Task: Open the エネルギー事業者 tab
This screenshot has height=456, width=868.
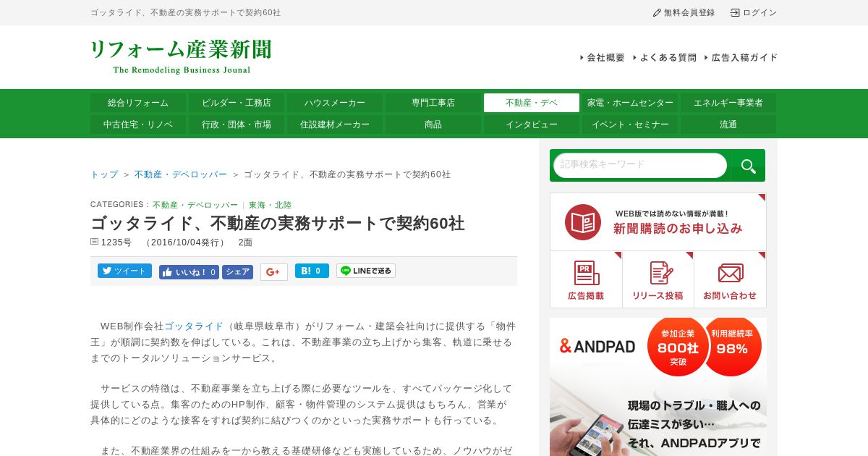Action: pos(728,103)
